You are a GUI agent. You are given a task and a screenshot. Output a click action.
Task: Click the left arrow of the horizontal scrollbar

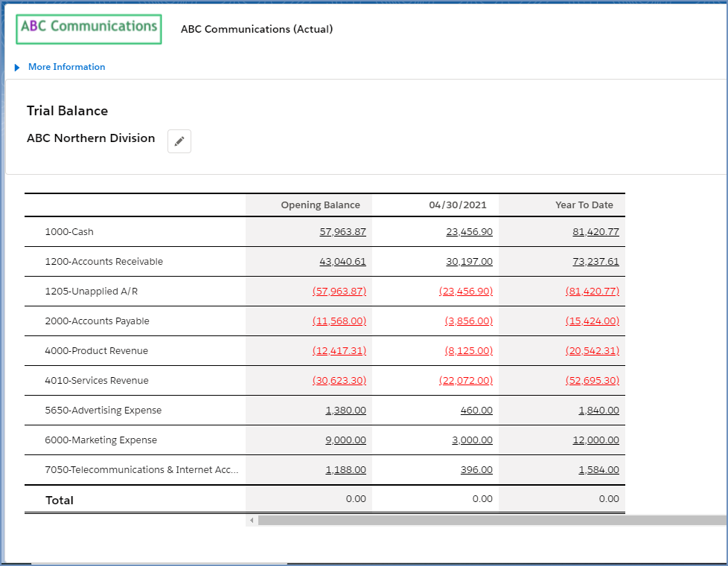252,521
